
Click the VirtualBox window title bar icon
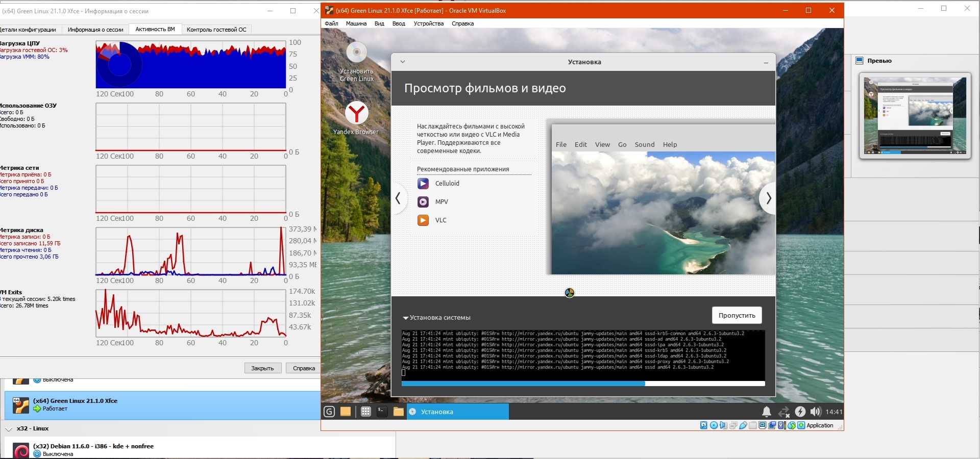click(329, 10)
